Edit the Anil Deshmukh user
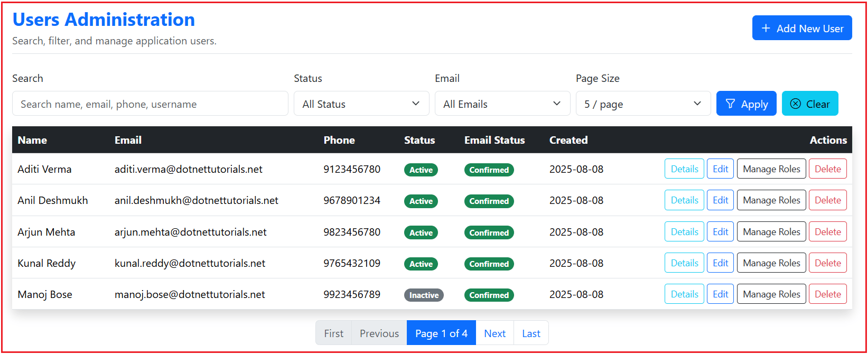Screen dimensions: 868x354 click(720, 200)
